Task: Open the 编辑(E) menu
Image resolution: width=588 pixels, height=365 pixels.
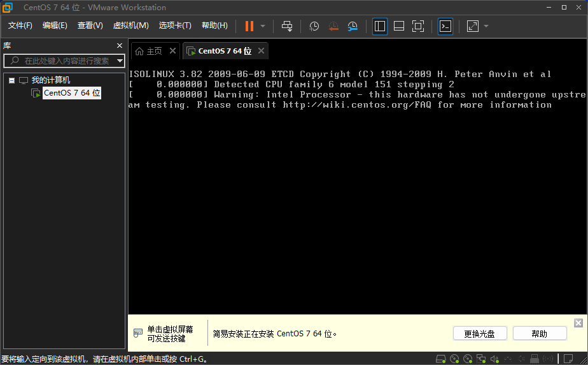Action: 55,25
